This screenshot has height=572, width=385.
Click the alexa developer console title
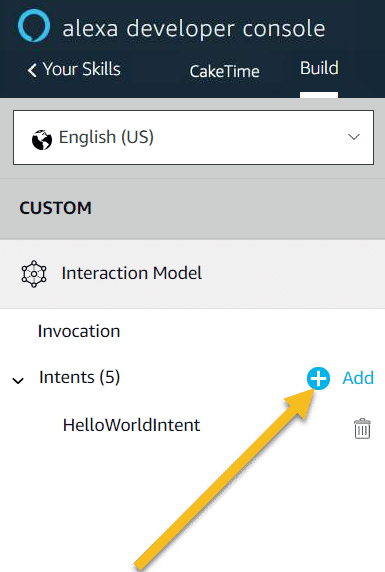pyautogui.click(x=194, y=29)
